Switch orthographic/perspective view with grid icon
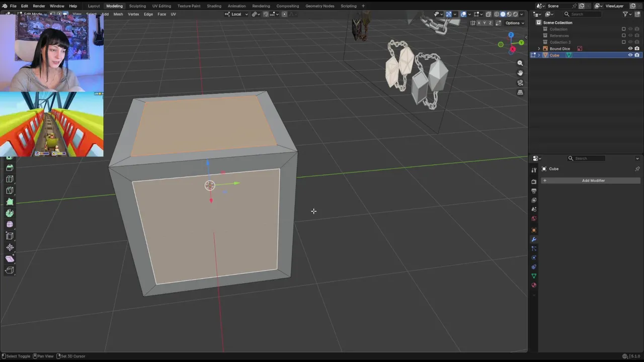This screenshot has width=644, height=362. click(520, 93)
